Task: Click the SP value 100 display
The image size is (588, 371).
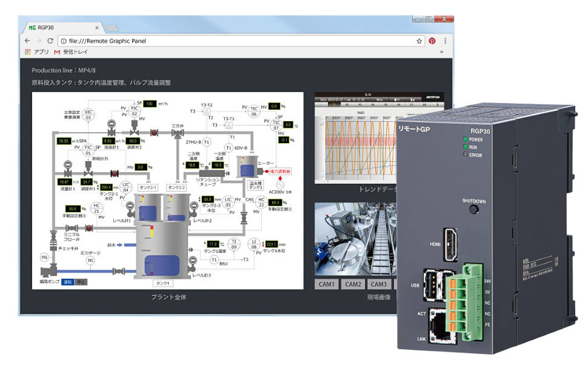Action: [150, 104]
